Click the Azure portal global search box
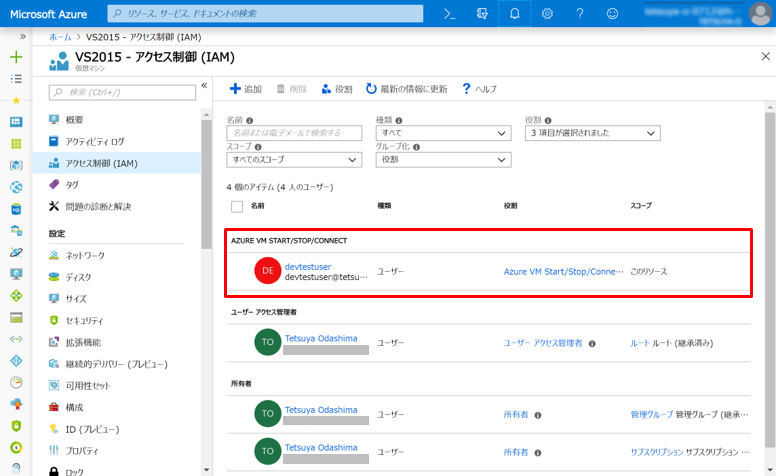The image size is (776, 476). 265,13
